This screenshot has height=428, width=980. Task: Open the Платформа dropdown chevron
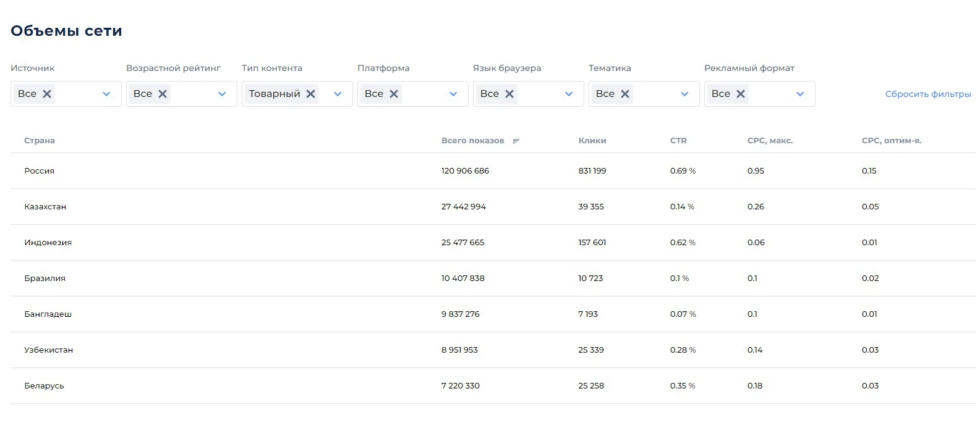point(453,94)
